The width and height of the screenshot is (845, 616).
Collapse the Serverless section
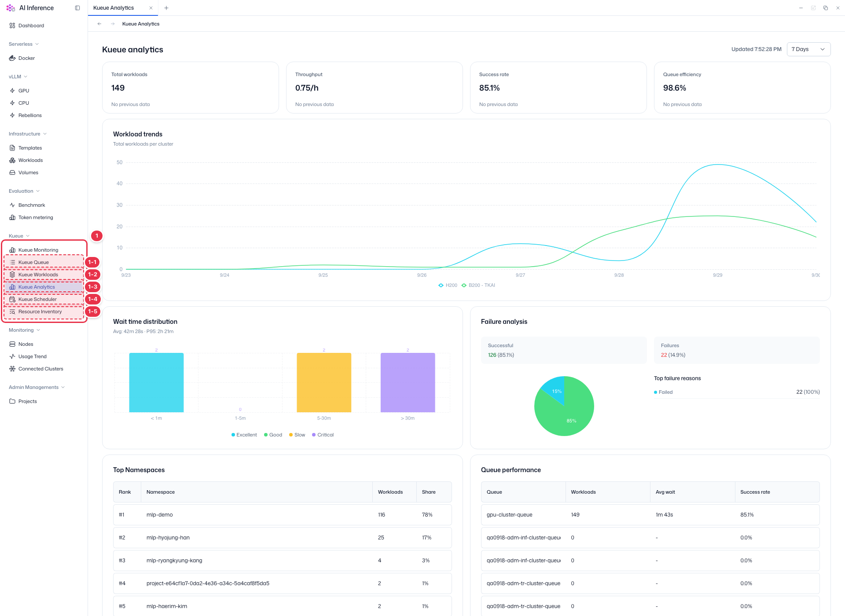pos(24,44)
